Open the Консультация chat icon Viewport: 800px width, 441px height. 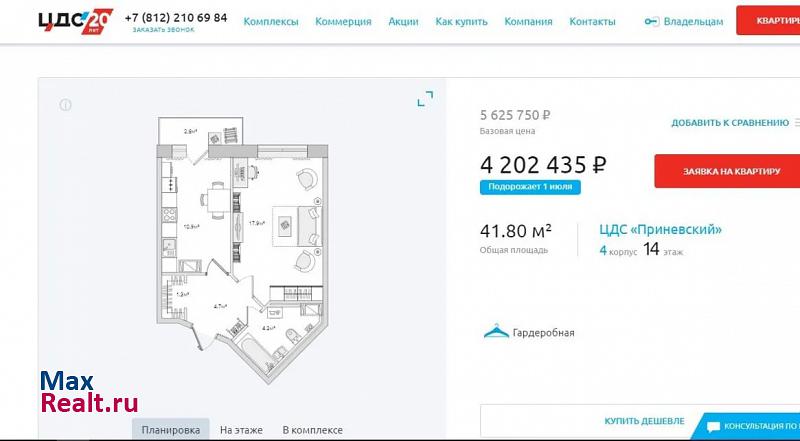(x=712, y=427)
